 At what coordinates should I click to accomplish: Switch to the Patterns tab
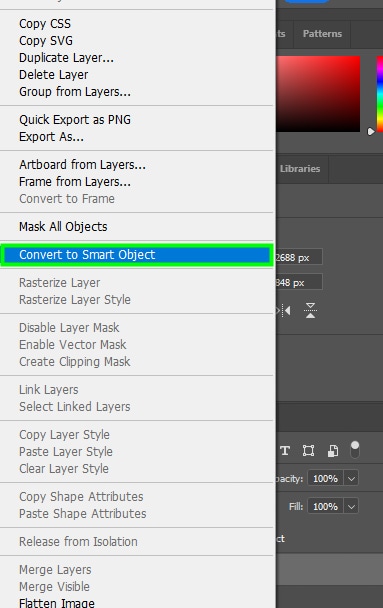click(x=322, y=34)
